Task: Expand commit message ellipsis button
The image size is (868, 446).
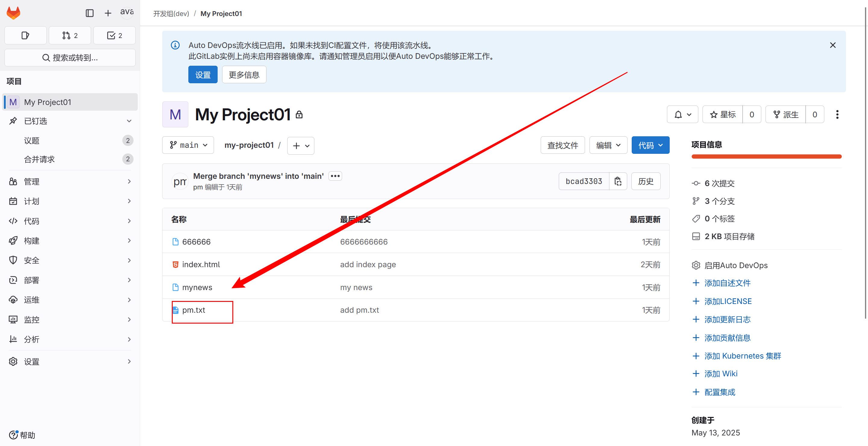Action: click(x=335, y=176)
